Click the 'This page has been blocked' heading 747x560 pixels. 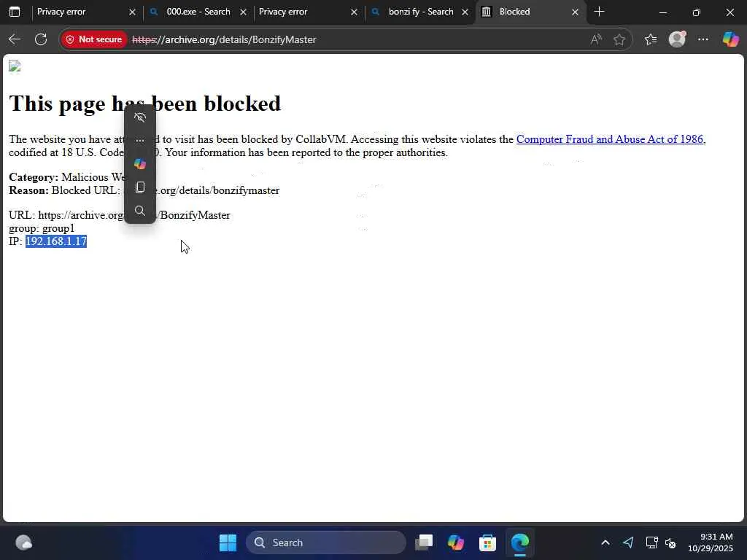[x=145, y=104]
